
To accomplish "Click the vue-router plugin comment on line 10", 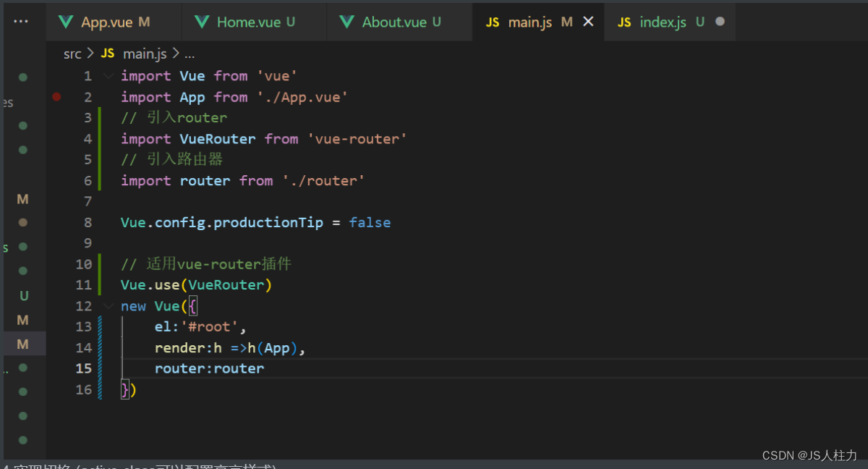I will coord(206,264).
